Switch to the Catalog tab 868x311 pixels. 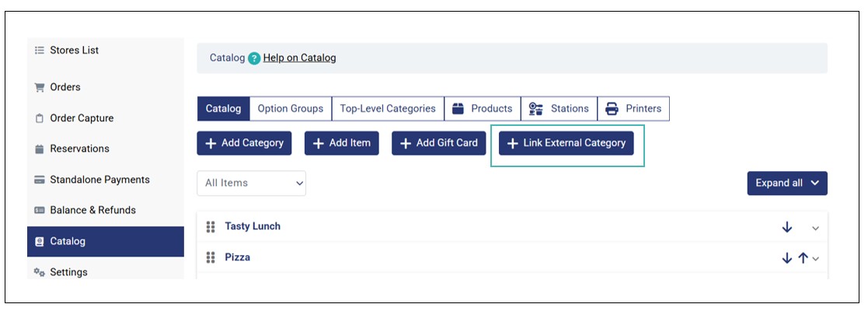223,109
